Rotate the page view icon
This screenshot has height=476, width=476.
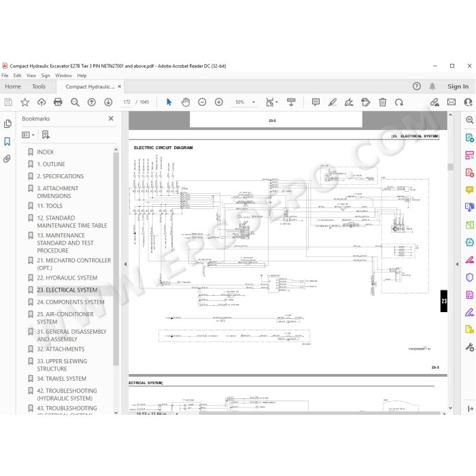[399, 102]
